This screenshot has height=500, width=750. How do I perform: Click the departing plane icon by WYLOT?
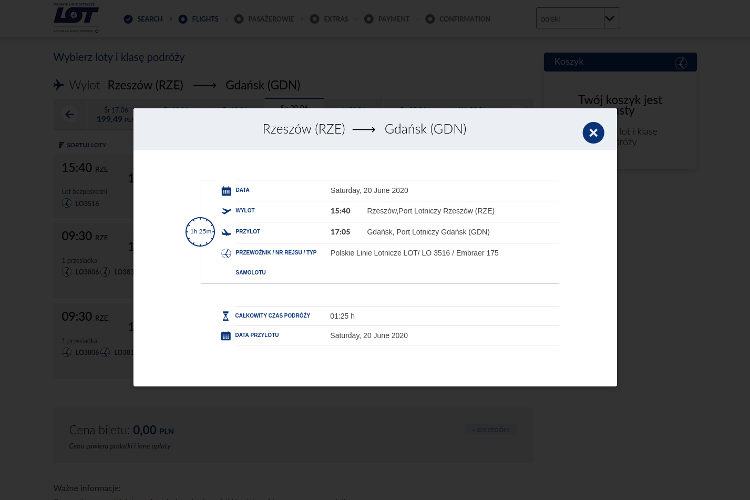(x=226, y=211)
